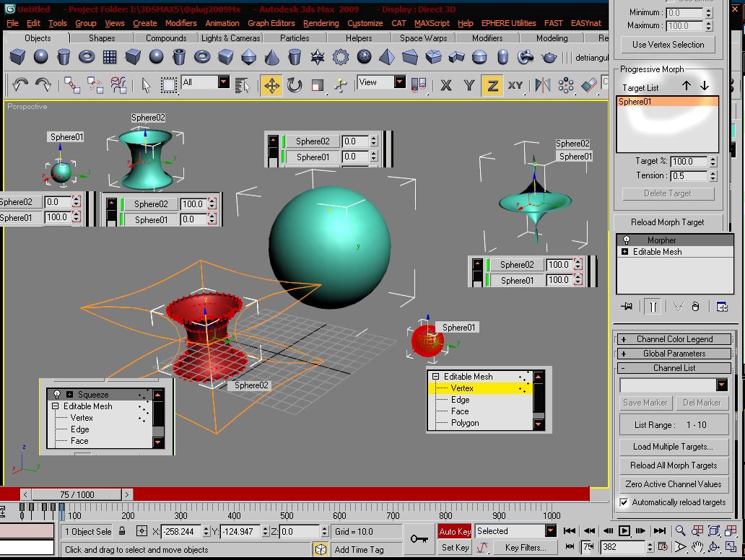Enable the Y axis constraint

469,85
